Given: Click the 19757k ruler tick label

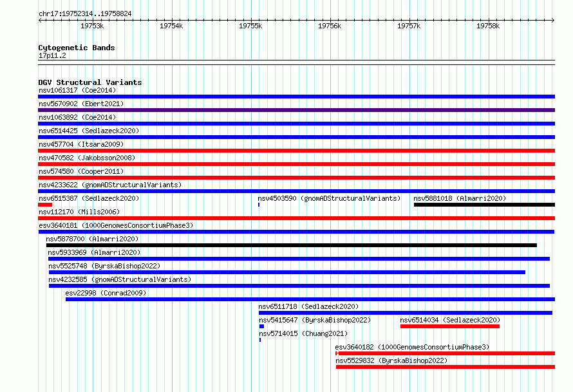Looking at the screenshot, I should tap(409, 26).
